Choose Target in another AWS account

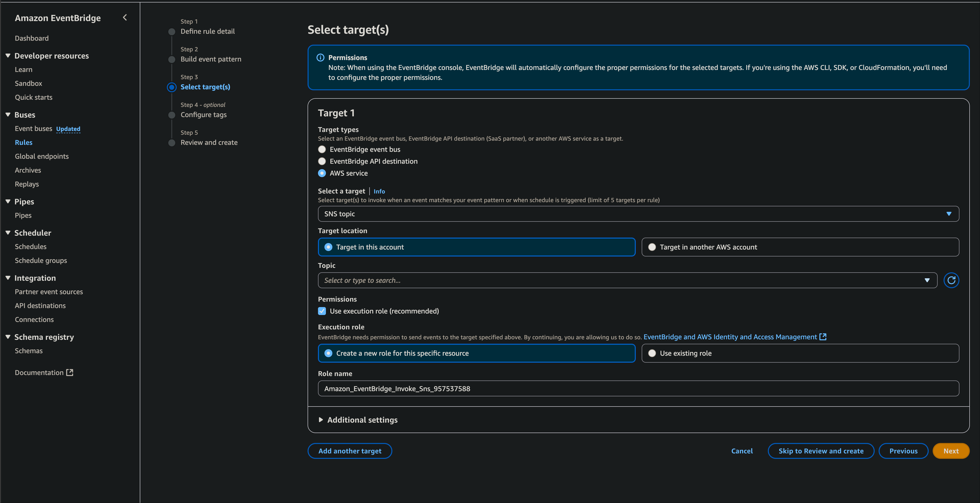800,247
